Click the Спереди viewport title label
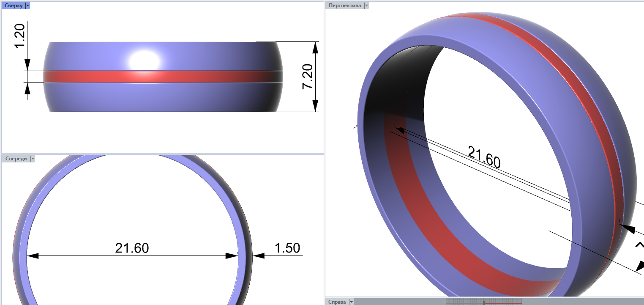The image size is (644, 305). [x=16, y=159]
